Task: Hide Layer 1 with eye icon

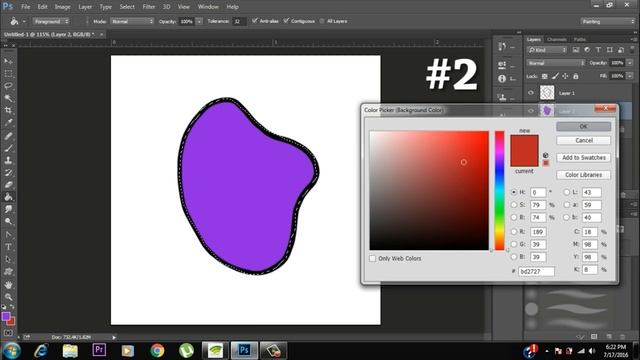Action: click(x=531, y=93)
